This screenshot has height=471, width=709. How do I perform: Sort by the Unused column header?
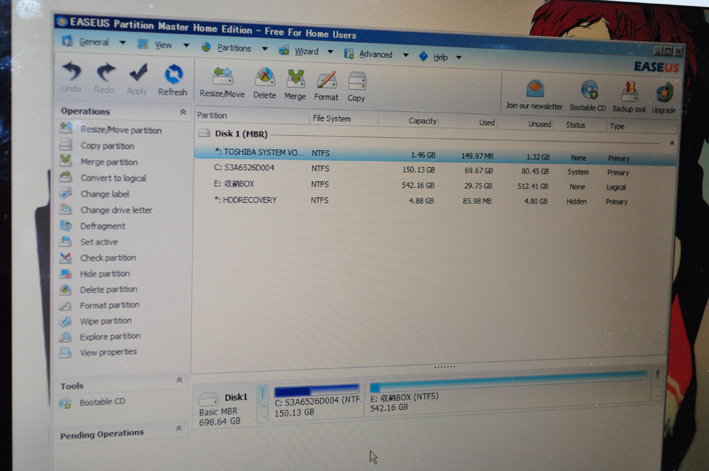(x=526, y=124)
